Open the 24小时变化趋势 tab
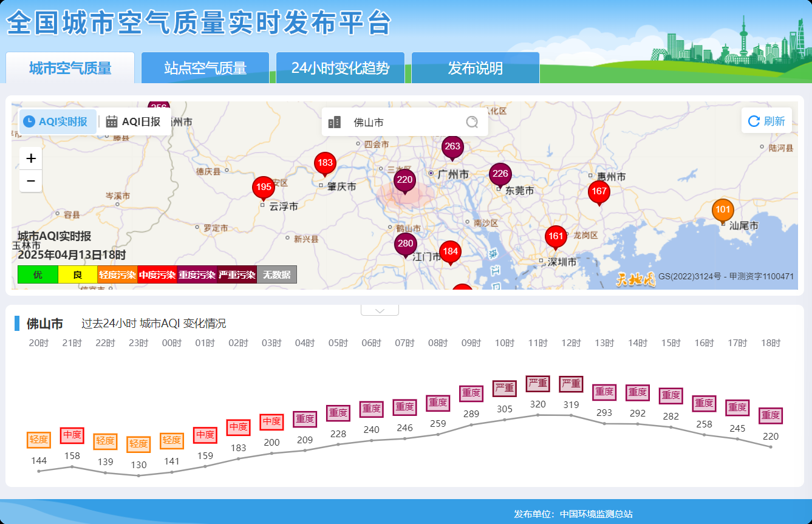The height and width of the screenshot is (524, 812). coord(340,68)
